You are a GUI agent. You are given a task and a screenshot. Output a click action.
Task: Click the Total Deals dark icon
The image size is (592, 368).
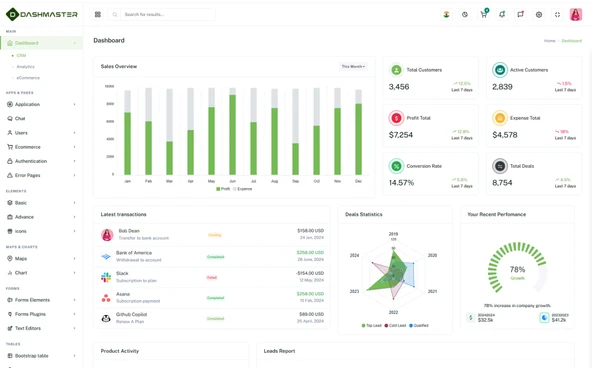pyautogui.click(x=500, y=166)
